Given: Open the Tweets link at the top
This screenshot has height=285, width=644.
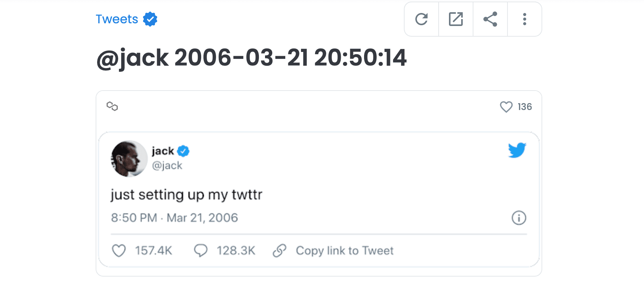Looking at the screenshot, I should click(116, 19).
